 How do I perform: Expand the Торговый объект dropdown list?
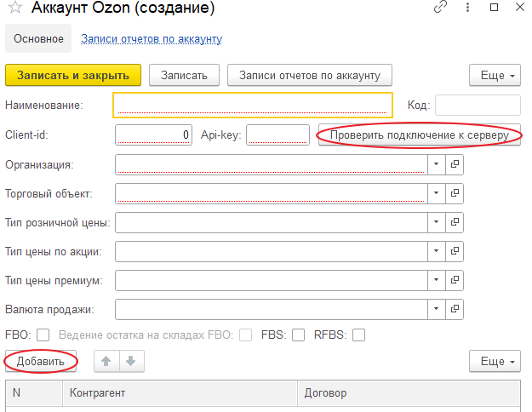click(437, 193)
